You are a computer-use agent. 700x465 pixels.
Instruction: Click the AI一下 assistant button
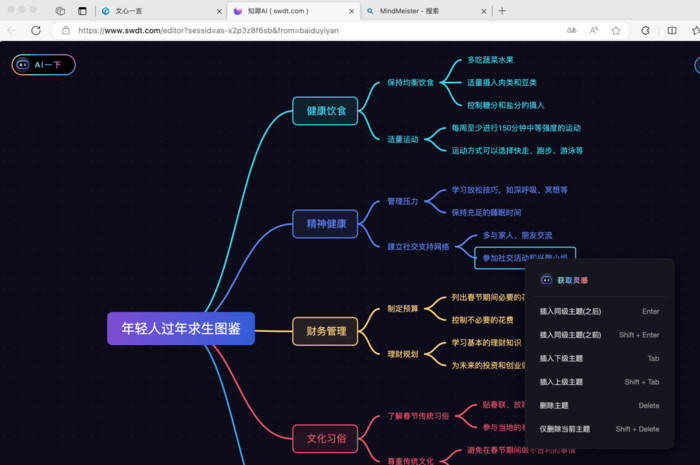(43, 64)
